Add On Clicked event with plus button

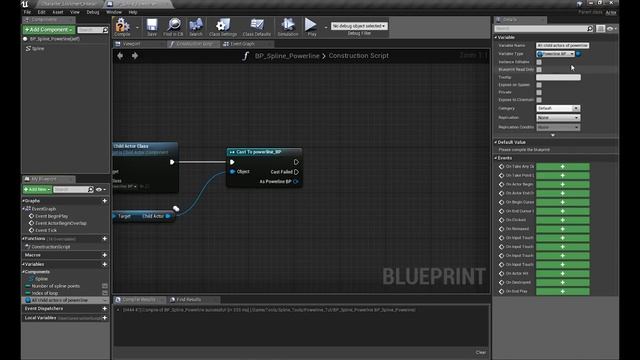click(562, 220)
